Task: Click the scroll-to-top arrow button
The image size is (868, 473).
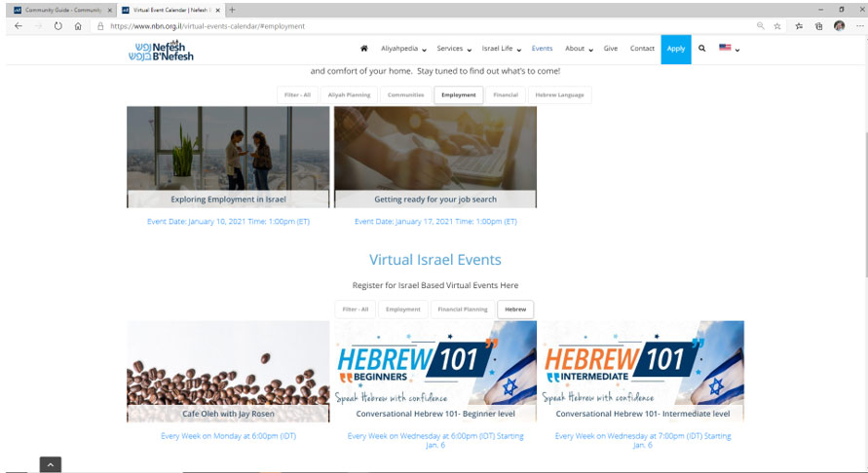Action: coord(51,464)
